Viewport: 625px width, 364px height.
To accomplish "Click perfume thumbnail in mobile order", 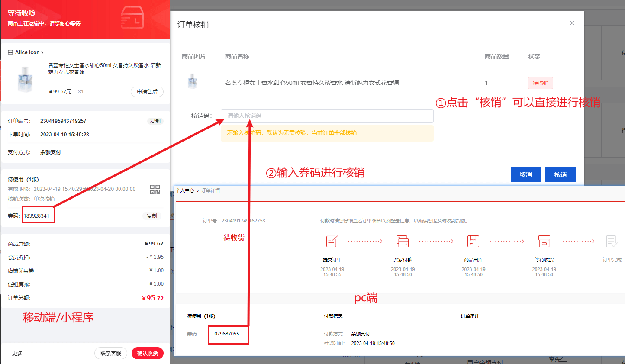I will coord(25,79).
